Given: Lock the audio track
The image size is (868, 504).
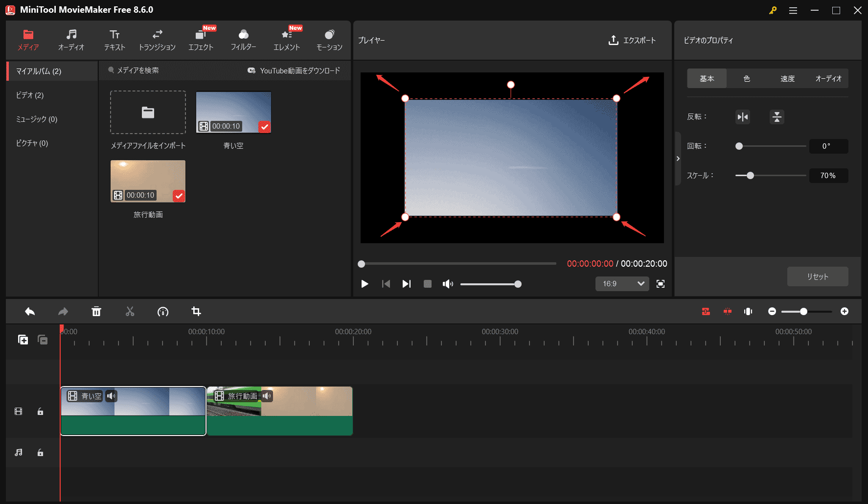Looking at the screenshot, I should (x=40, y=452).
